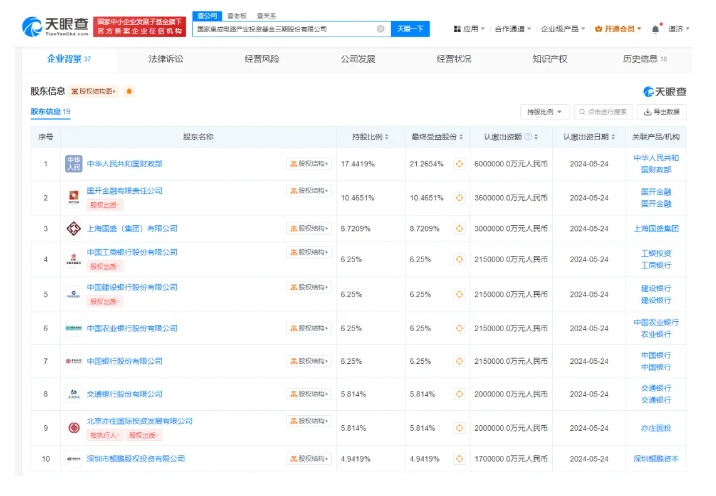Click beneficial share icon for 国开金融 row

[x=459, y=198]
